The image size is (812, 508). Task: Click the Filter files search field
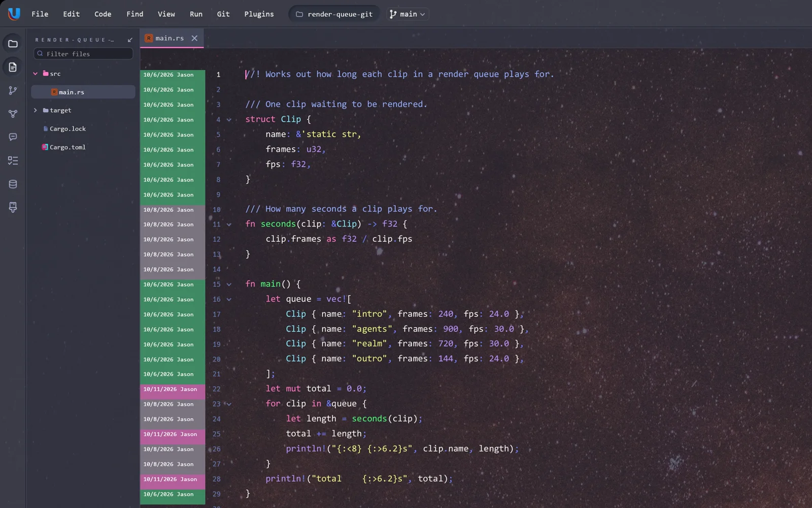click(83, 54)
